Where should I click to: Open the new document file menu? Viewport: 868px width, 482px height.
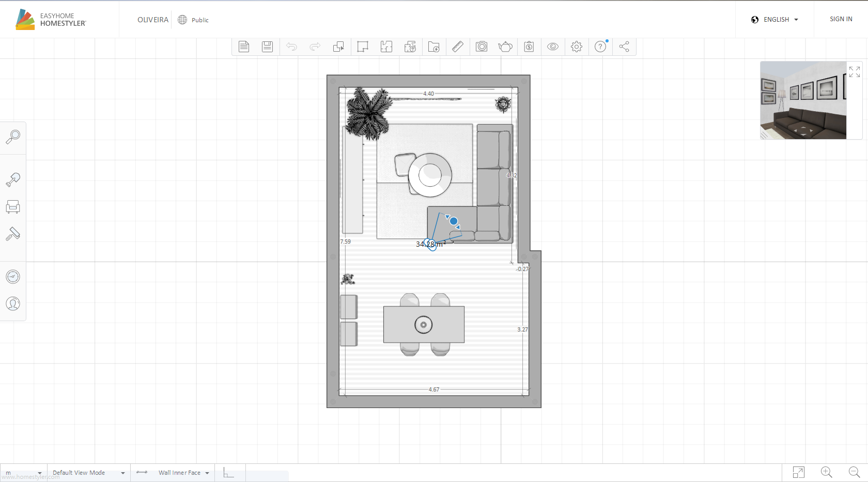point(244,47)
